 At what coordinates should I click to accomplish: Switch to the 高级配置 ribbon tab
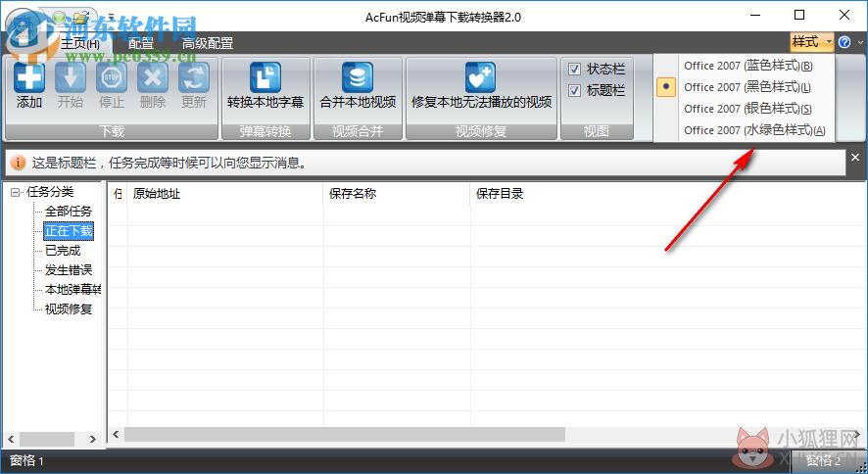pyautogui.click(x=208, y=43)
